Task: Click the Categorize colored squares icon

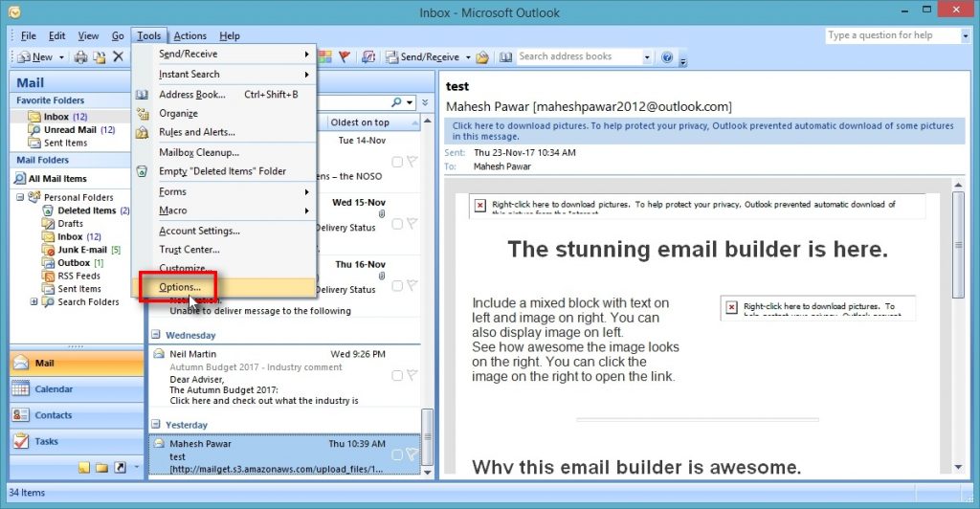Action: coord(325,56)
